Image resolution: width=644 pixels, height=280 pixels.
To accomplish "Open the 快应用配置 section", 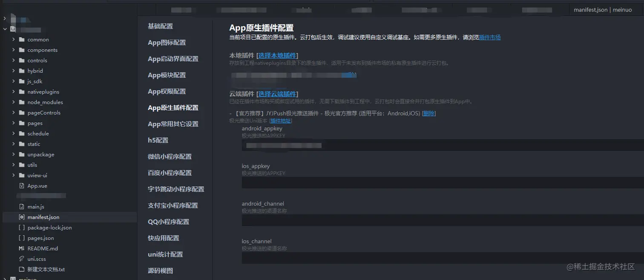I will [164, 238].
